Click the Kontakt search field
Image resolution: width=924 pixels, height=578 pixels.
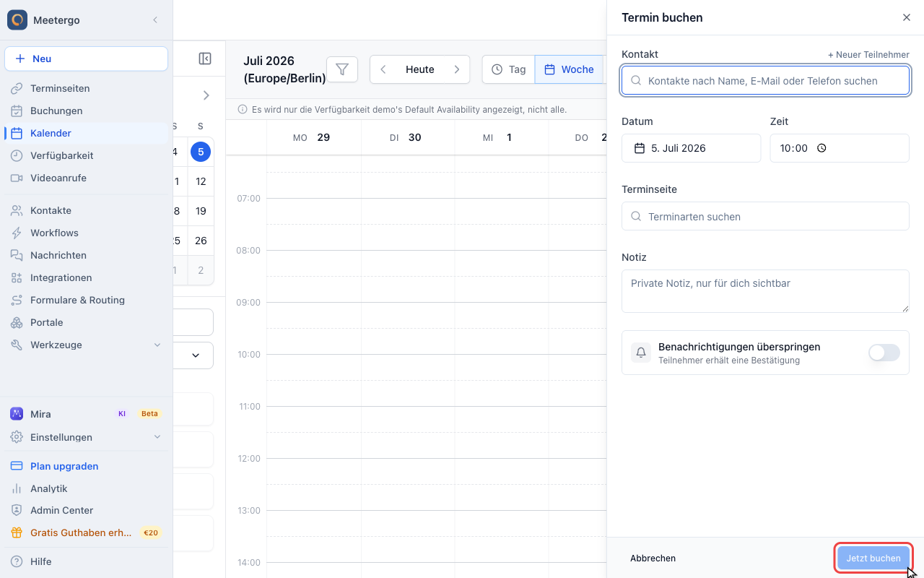(x=765, y=81)
